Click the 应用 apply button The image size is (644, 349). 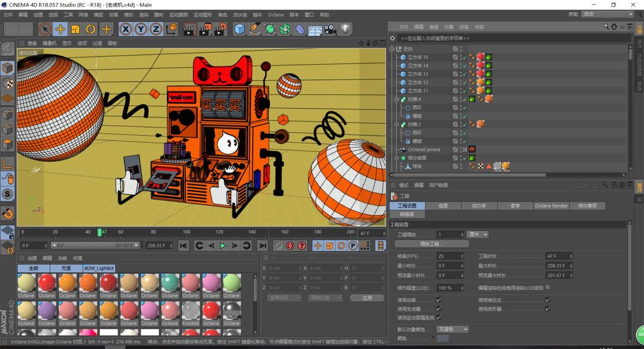(367, 298)
